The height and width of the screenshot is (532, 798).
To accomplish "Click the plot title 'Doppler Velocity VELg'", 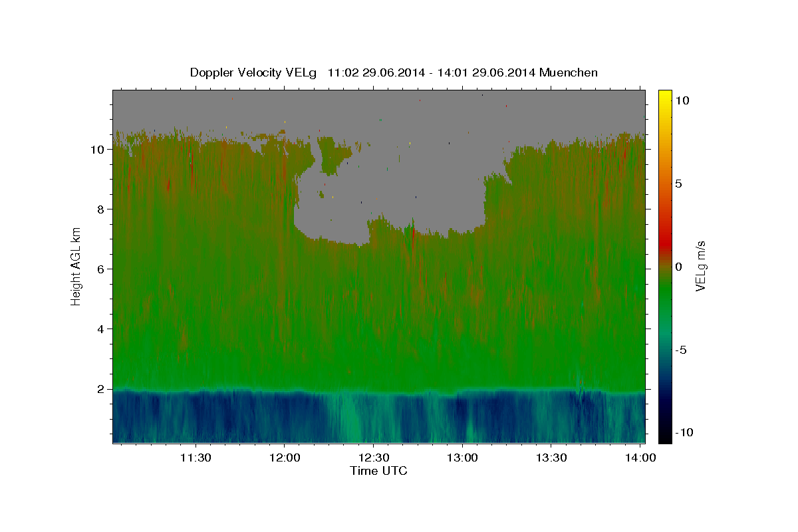I will [x=254, y=72].
